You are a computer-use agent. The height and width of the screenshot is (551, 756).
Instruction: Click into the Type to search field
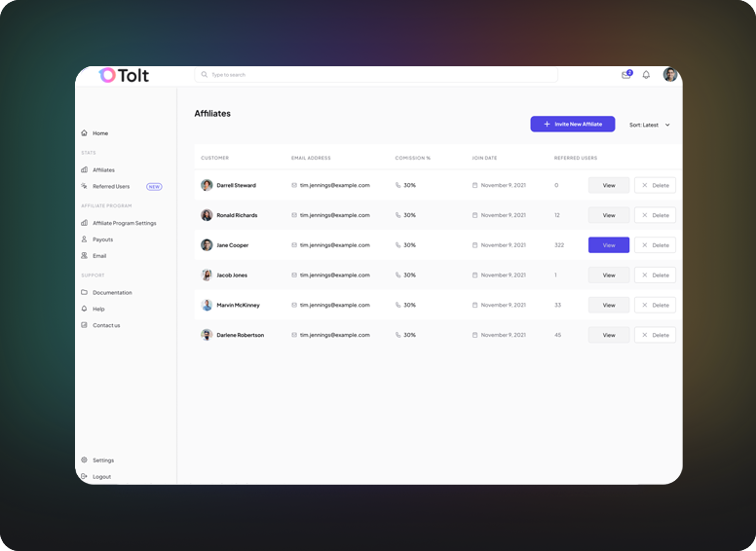tap(380, 75)
